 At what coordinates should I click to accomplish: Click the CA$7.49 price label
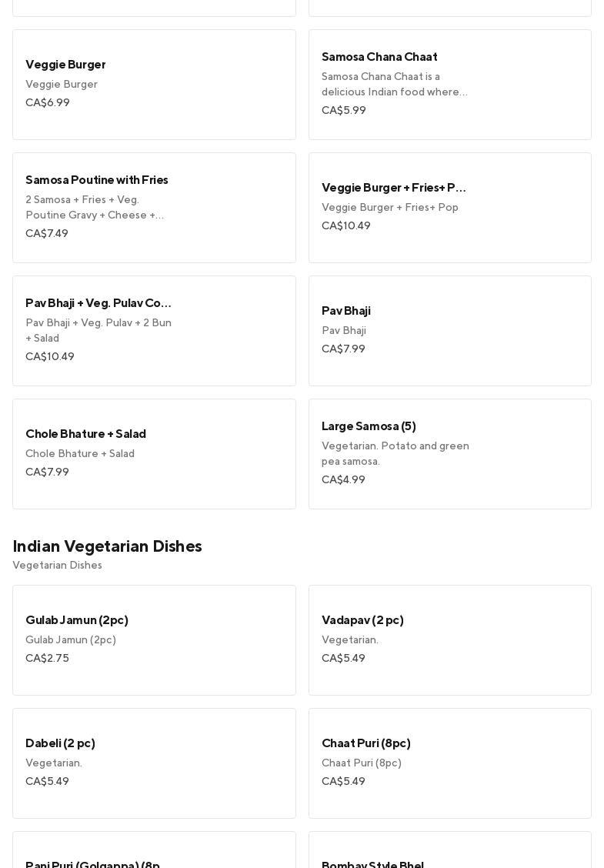[47, 234]
